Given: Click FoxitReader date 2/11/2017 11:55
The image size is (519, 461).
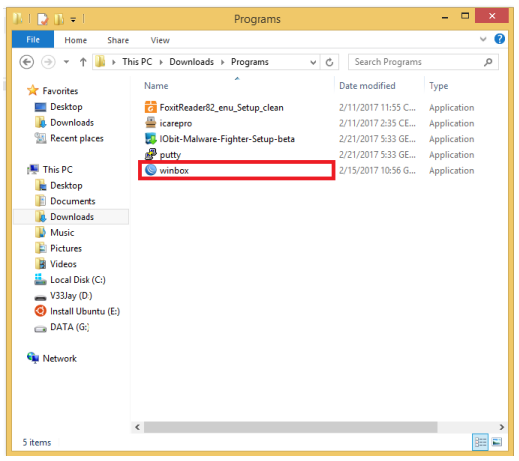Looking at the screenshot, I should click(x=377, y=107).
